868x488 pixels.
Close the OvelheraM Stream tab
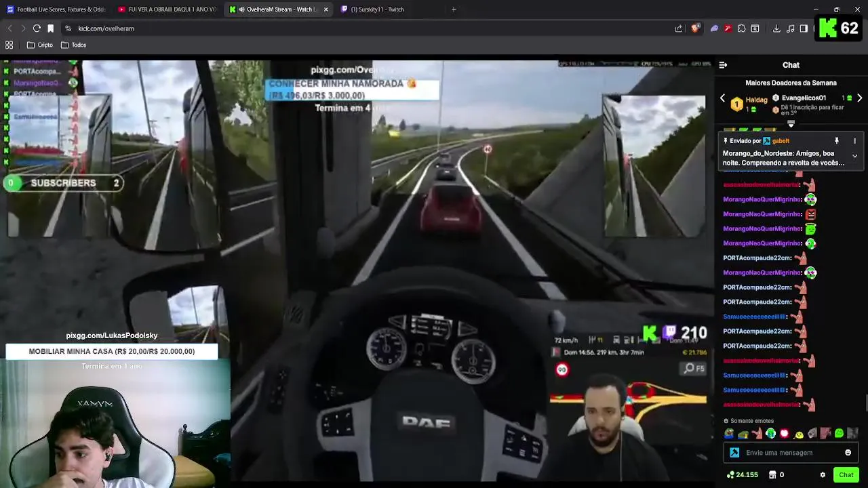point(326,9)
